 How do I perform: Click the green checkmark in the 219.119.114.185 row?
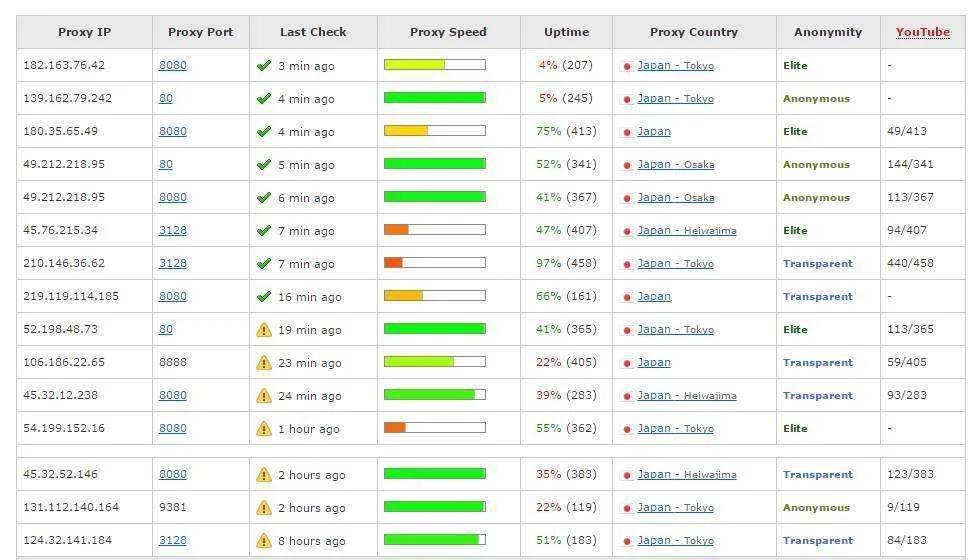264,296
